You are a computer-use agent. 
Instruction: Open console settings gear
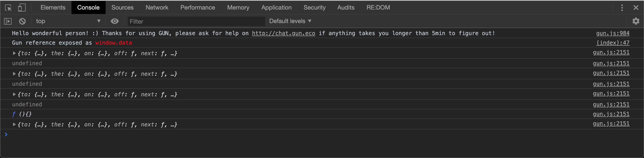point(636,21)
